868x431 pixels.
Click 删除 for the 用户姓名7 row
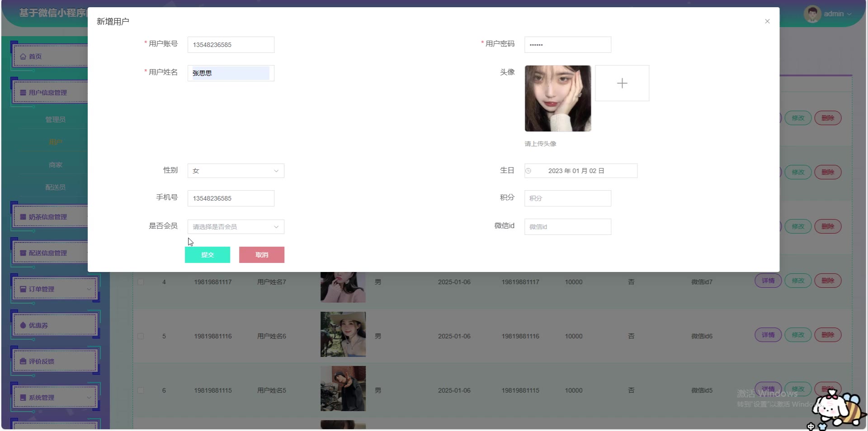828,281
